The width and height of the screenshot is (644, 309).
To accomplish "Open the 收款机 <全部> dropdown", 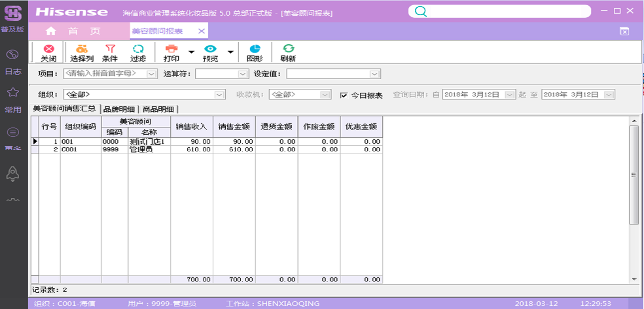I will (x=325, y=95).
